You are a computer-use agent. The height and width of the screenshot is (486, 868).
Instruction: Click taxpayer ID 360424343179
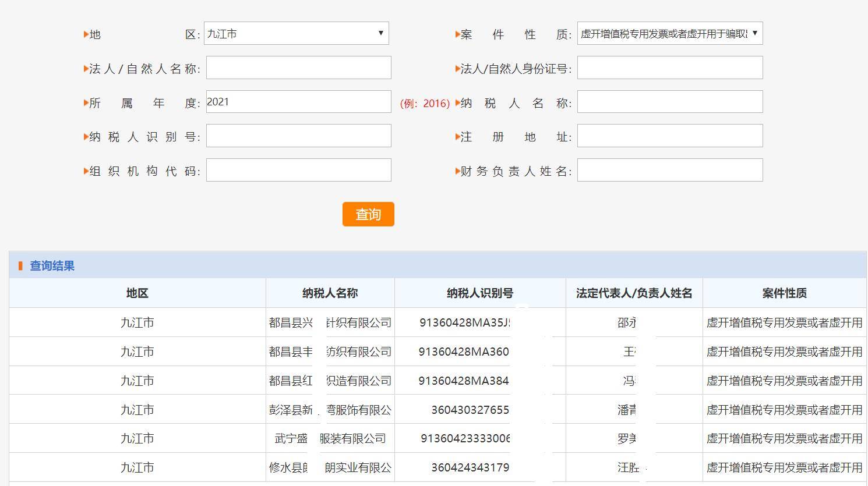[x=470, y=467]
